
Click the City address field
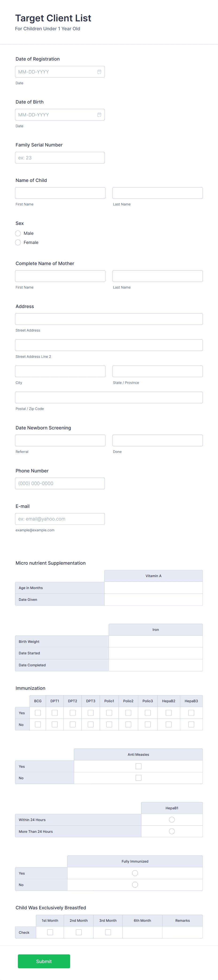click(60, 371)
